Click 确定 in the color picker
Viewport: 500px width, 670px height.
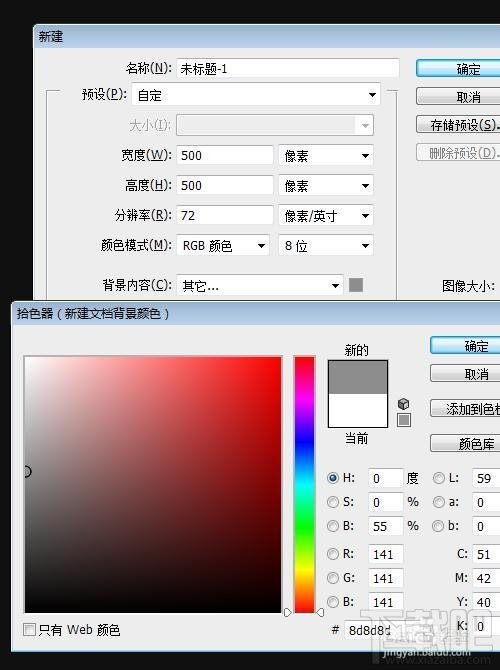coord(465,346)
